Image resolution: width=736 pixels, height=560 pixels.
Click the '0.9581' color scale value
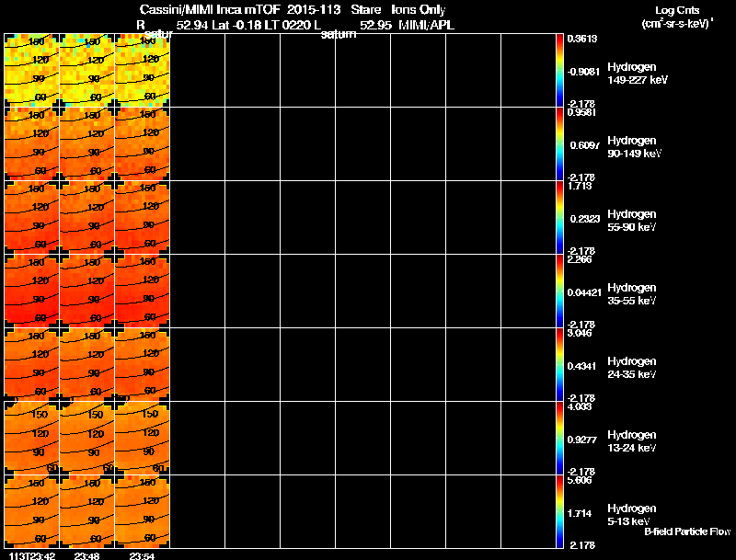(581, 112)
